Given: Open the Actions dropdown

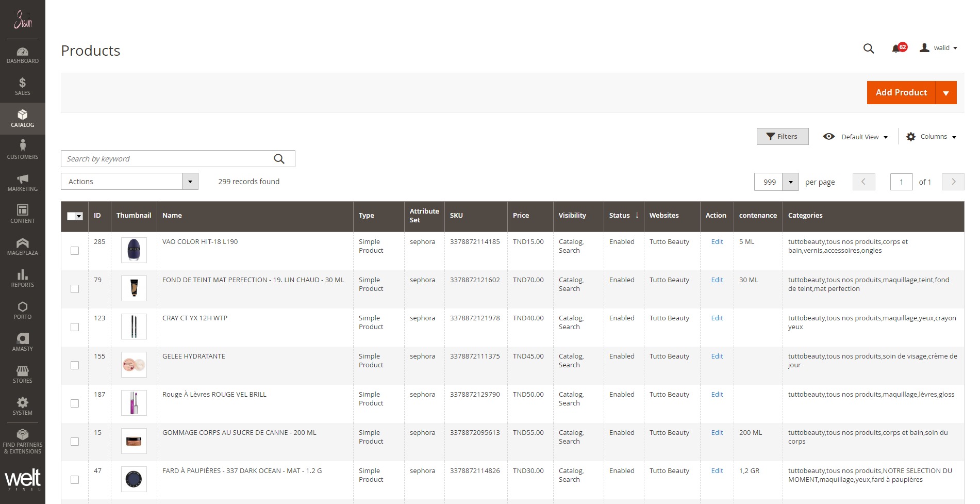Looking at the screenshot, I should pos(129,182).
